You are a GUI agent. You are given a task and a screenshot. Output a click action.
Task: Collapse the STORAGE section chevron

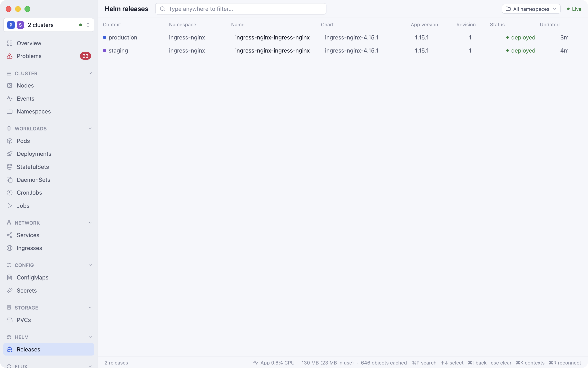tap(90, 308)
